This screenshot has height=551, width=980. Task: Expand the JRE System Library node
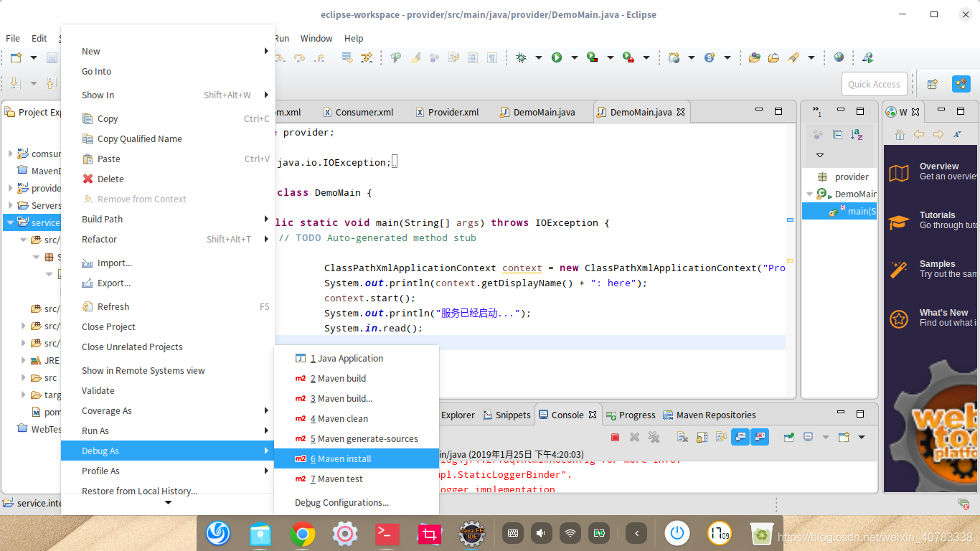coord(24,360)
